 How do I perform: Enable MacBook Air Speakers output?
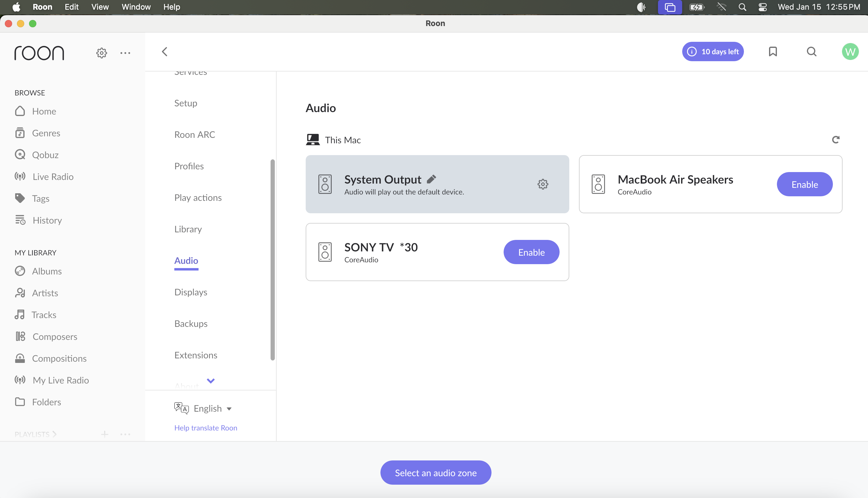(804, 184)
